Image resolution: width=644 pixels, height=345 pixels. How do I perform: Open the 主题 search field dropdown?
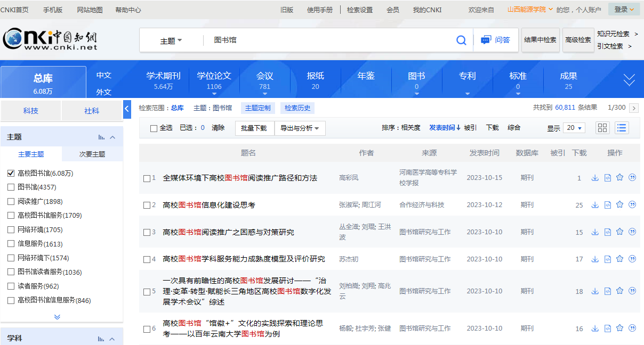171,40
